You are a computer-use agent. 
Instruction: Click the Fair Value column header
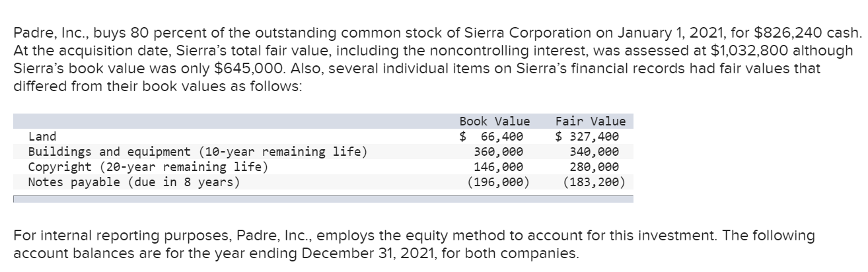point(590,121)
